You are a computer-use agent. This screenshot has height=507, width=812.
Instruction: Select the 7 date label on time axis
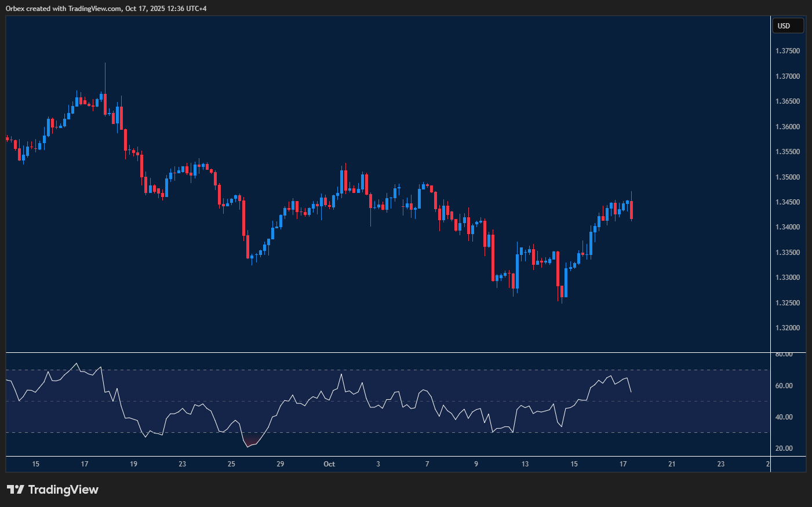[427, 464]
